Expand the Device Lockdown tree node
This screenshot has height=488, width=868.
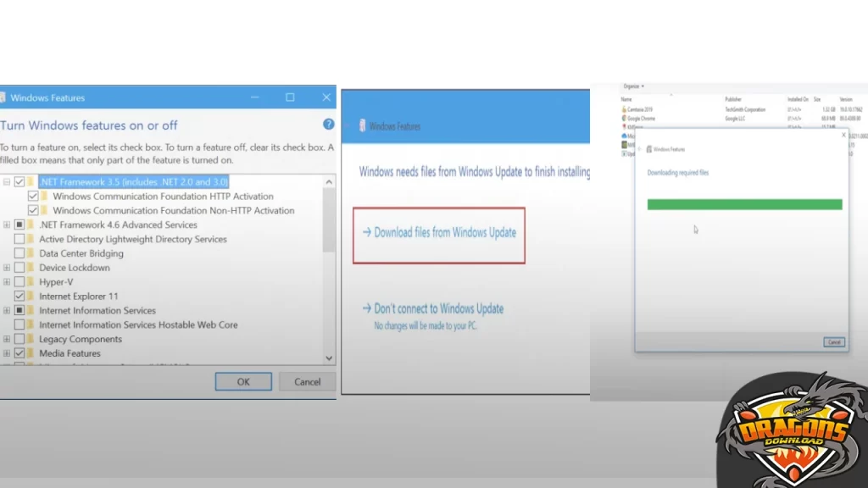pyautogui.click(x=7, y=268)
